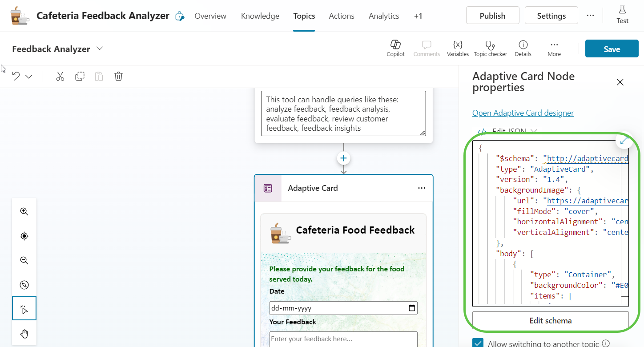Click the Date input field

pyautogui.click(x=338, y=308)
